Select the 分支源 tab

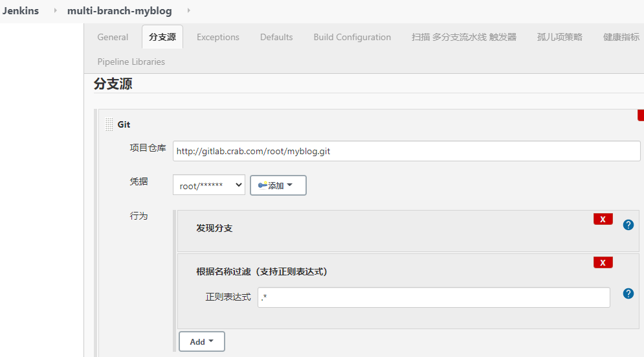[x=162, y=37]
